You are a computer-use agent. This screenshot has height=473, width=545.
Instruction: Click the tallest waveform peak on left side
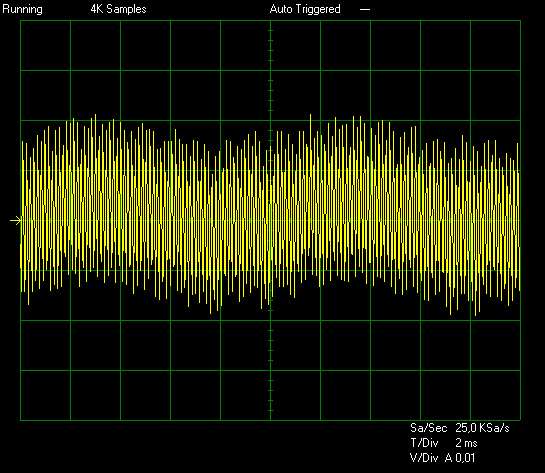point(95,116)
